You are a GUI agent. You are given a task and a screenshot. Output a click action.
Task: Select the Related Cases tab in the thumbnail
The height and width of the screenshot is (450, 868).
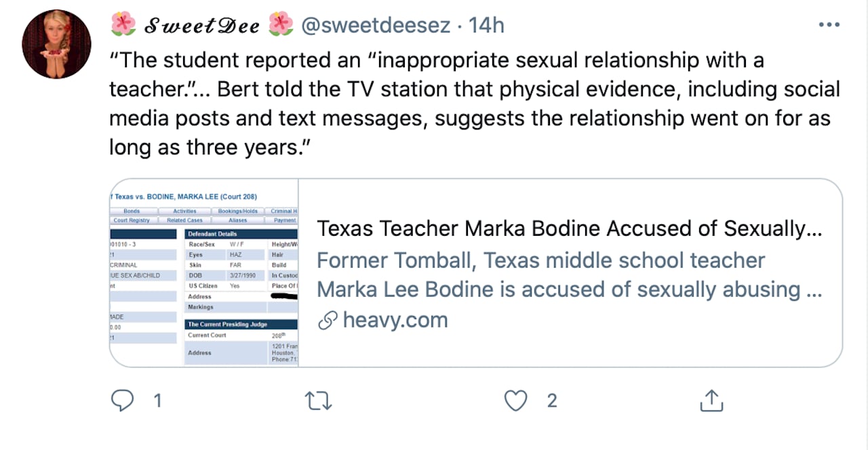[x=185, y=220]
